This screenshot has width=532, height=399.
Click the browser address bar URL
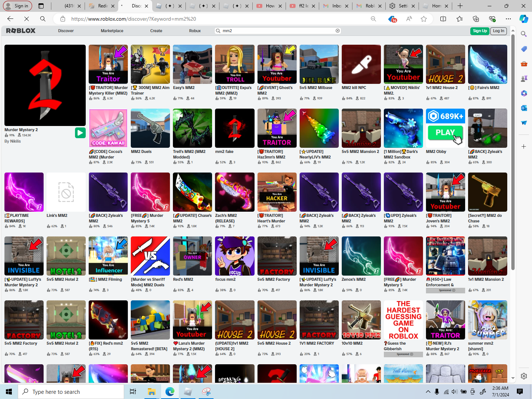[134, 19]
